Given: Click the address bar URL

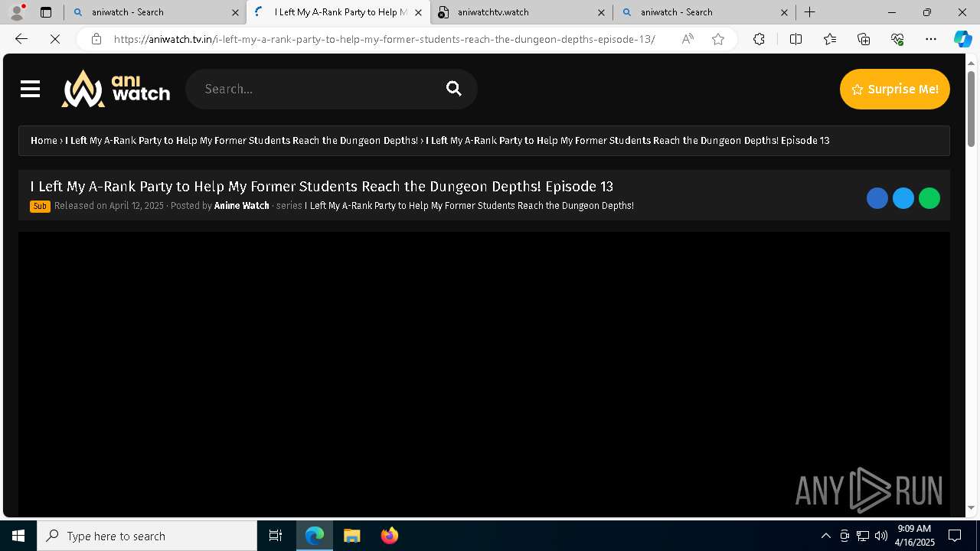Looking at the screenshot, I should [384, 39].
